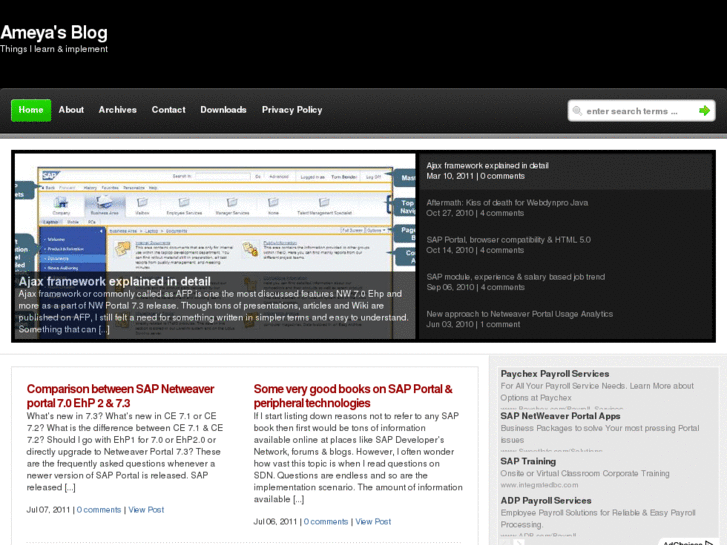
Task: Open the Paychex Payroll Services ad
Action: (x=555, y=374)
